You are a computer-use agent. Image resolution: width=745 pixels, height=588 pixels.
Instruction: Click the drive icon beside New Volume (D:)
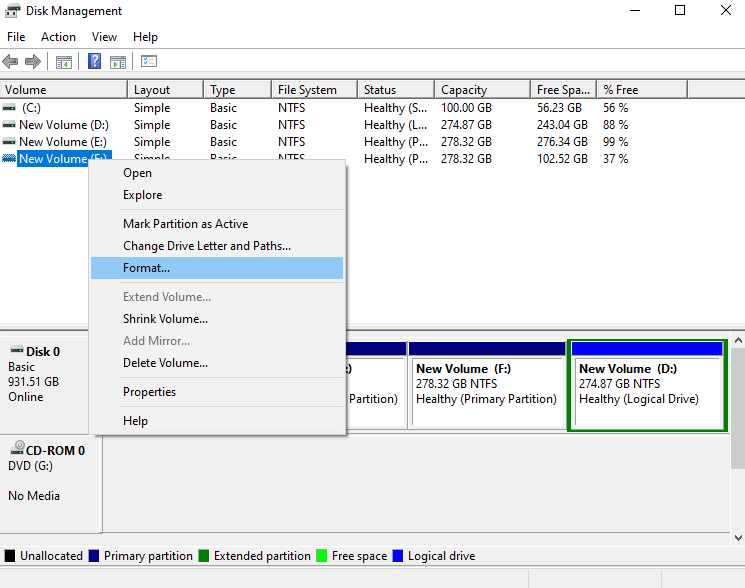coord(9,125)
